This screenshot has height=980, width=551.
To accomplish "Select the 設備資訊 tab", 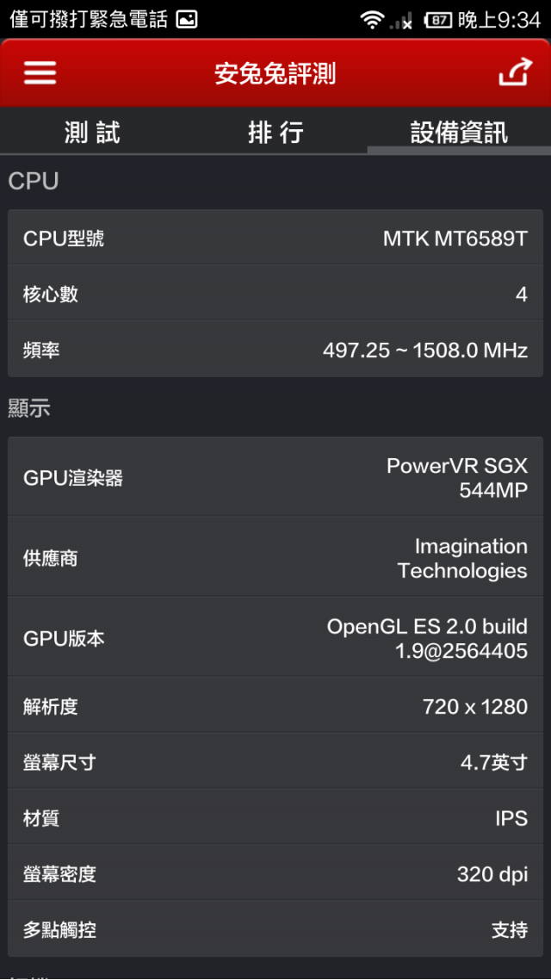I will point(459,133).
